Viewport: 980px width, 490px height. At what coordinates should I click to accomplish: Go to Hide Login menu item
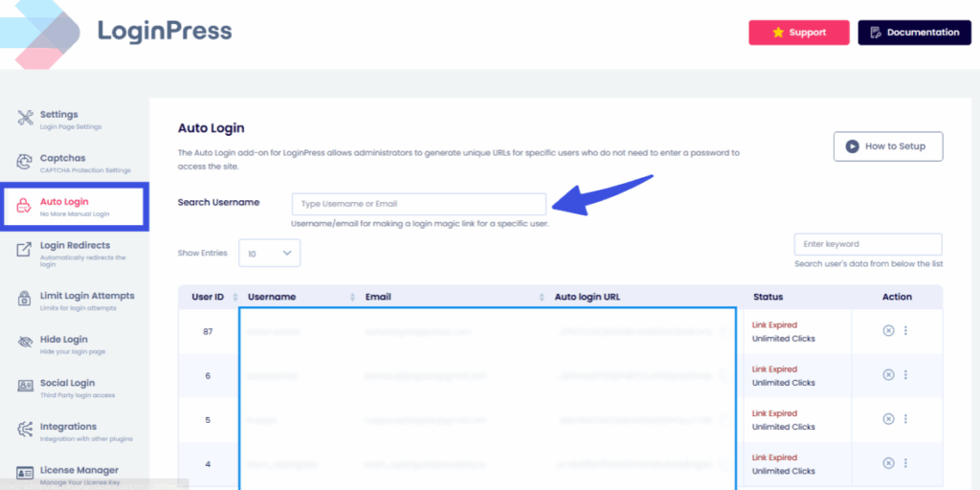pyautogui.click(x=75, y=344)
